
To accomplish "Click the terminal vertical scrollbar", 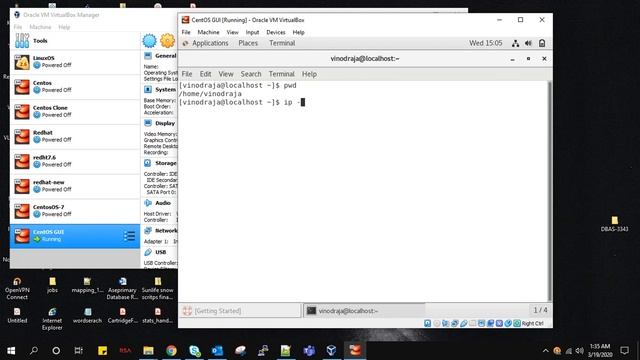I will [x=549, y=191].
